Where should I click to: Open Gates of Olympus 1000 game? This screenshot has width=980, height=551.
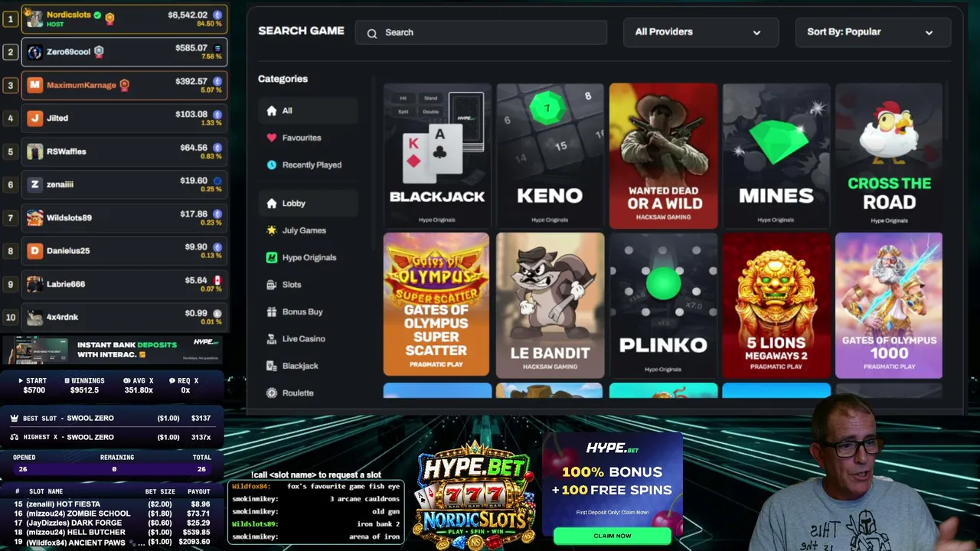pyautogui.click(x=889, y=305)
